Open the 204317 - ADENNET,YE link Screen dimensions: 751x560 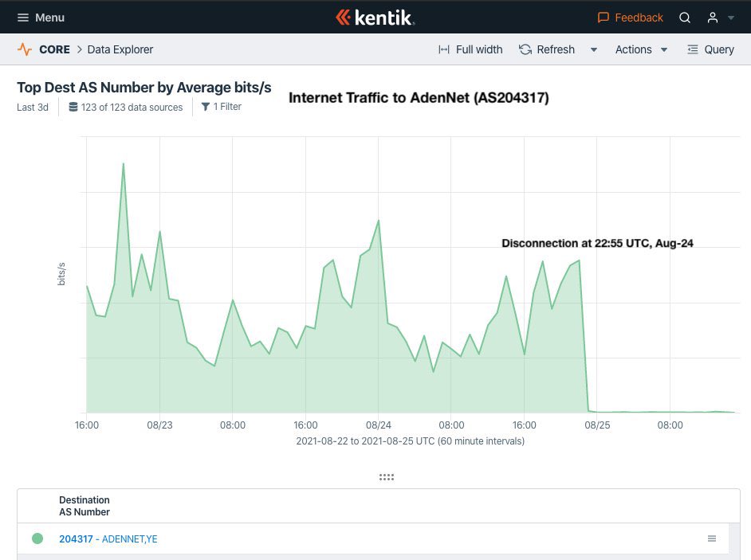point(108,539)
